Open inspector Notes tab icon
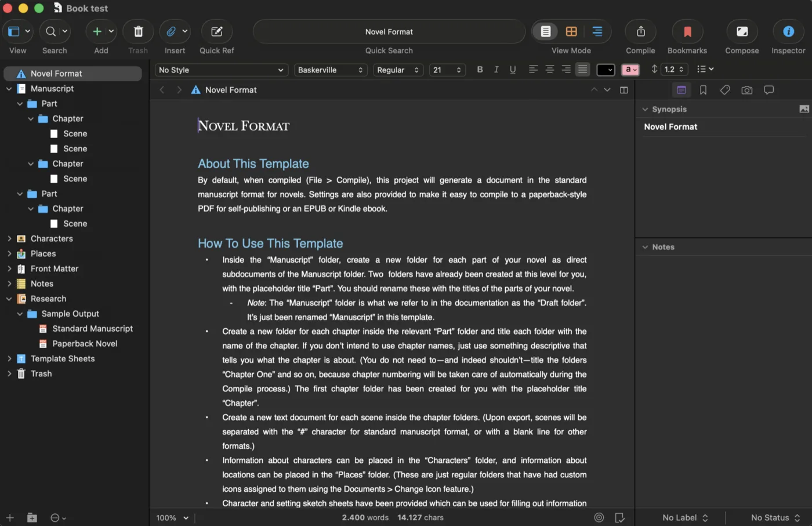This screenshot has height=526, width=812. 681,90
